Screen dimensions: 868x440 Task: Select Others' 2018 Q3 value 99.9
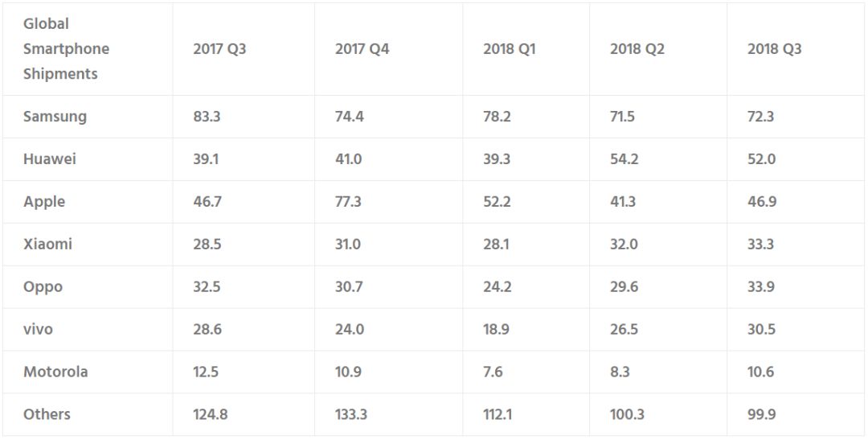pos(761,414)
